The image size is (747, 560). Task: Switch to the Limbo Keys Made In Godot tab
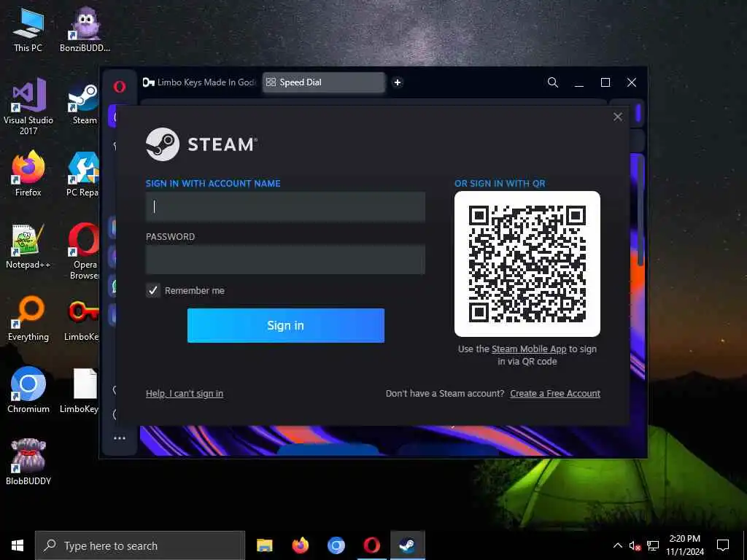tap(199, 82)
